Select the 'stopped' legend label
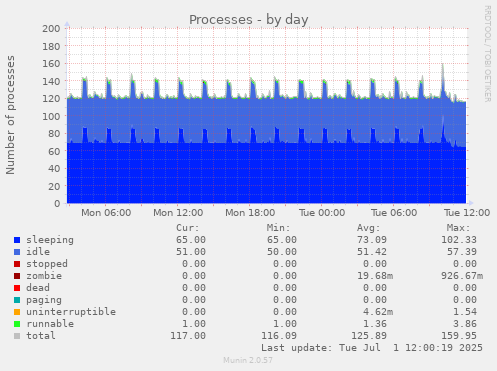This screenshot has width=497, height=371. [47, 264]
